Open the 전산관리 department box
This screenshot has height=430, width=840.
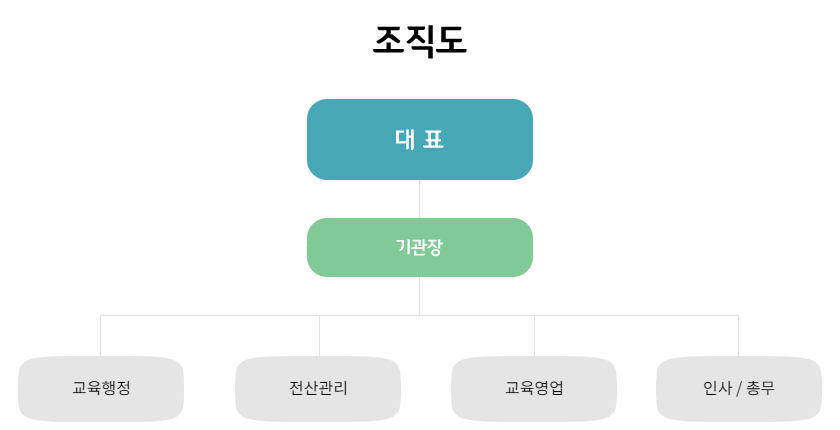coord(318,389)
